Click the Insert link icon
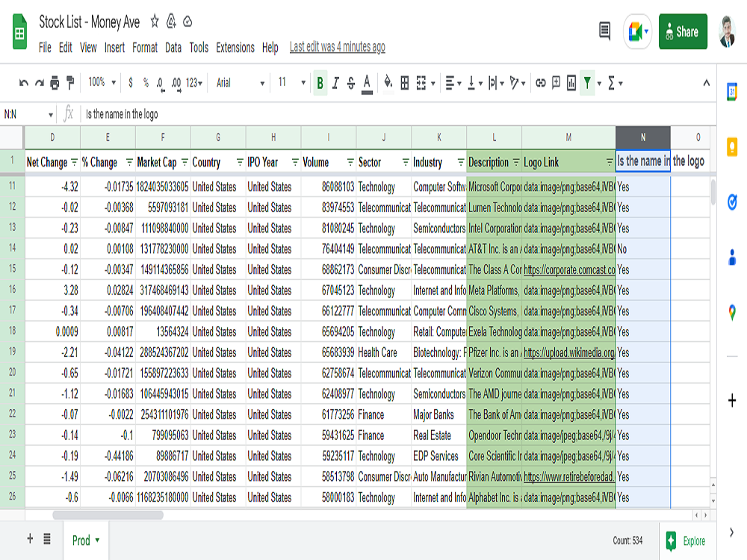 (540, 84)
